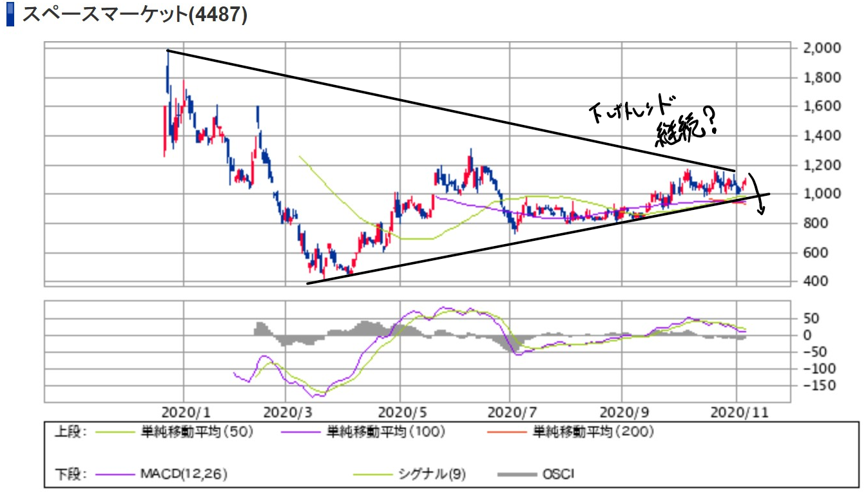Viewport: 868px width, 492px height.
Task: Select the 2020/11 date axis label
Action: [740, 411]
